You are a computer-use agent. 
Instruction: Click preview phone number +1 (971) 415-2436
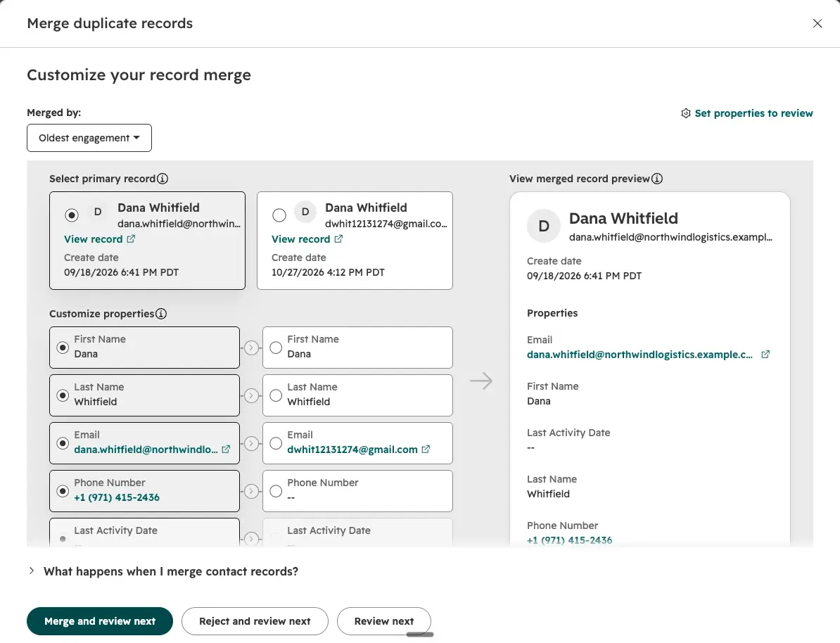[x=569, y=540]
